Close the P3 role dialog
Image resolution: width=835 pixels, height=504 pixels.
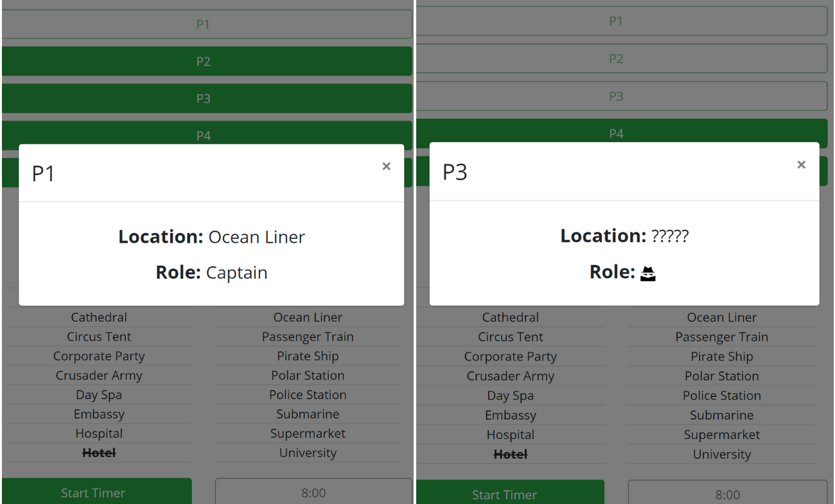click(801, 165)
